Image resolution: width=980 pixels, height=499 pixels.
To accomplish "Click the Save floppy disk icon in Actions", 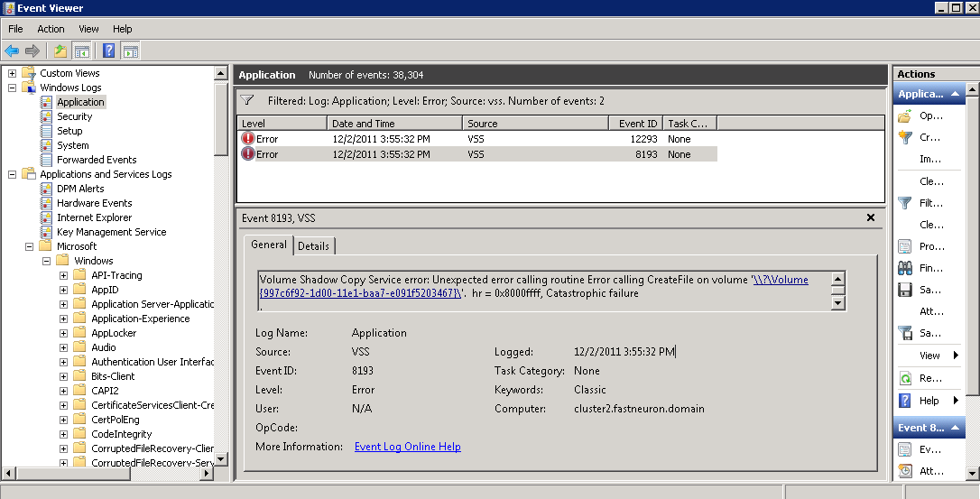I will (904, 290).
